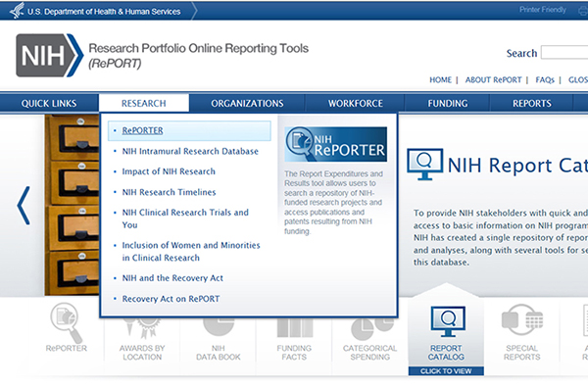Screen dimensions: 588x387
Task: Click the SPECIAL REPORTS carousel label
Action: click(x=522, y=353)
